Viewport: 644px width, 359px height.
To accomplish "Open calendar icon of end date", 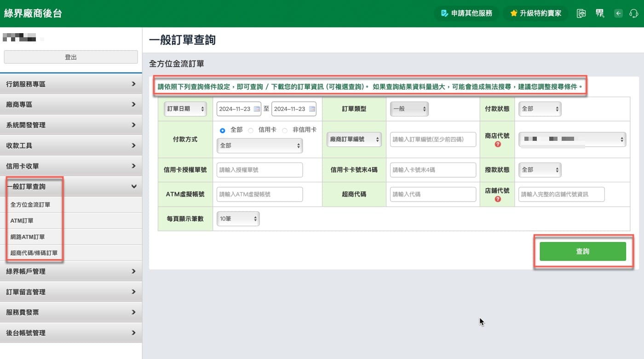I will pos(312,109).
